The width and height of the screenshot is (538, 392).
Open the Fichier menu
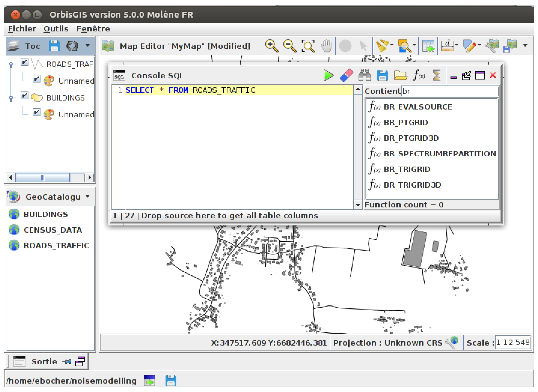point(22,29)
